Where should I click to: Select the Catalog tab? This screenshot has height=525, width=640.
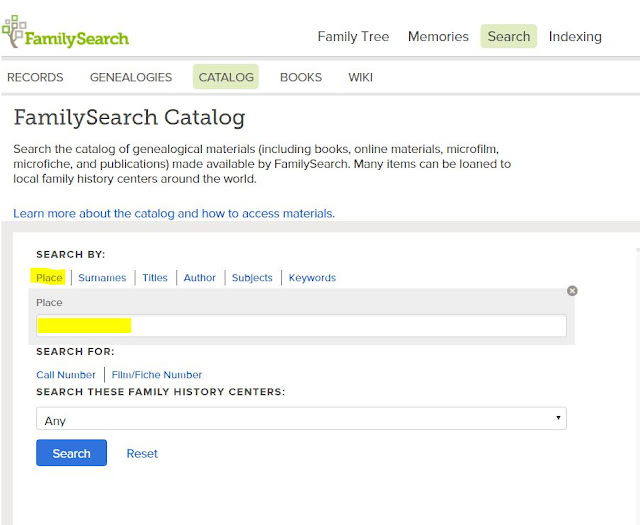coord(226,77)
